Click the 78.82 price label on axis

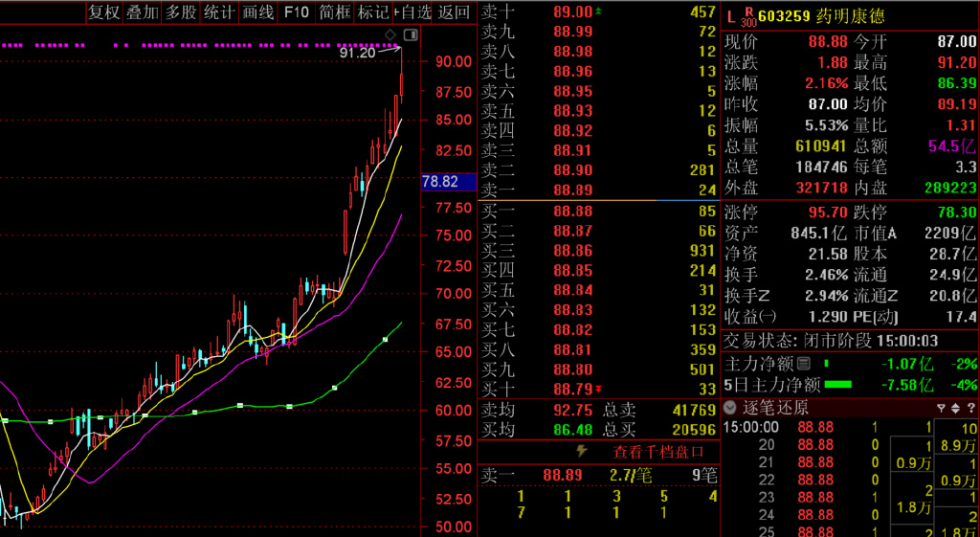tap(440, 182)
